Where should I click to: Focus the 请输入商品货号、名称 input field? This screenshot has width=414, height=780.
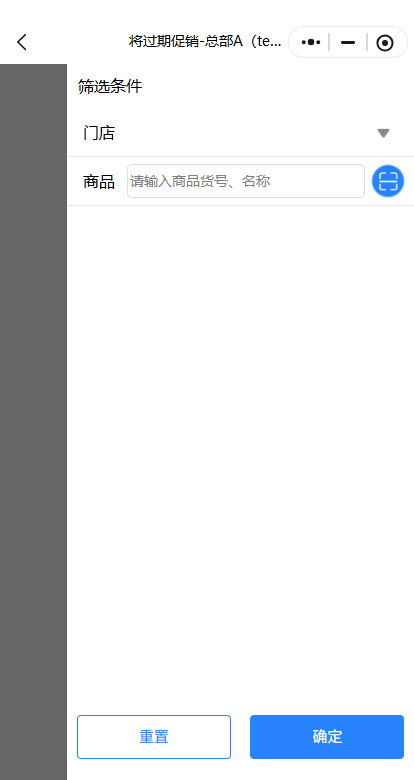click(246, 181)
